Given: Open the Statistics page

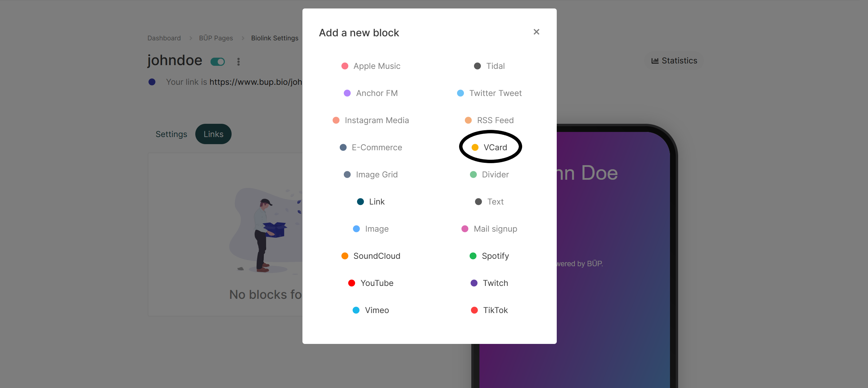Looking at the screenshot, I should (x=674, y=61).
